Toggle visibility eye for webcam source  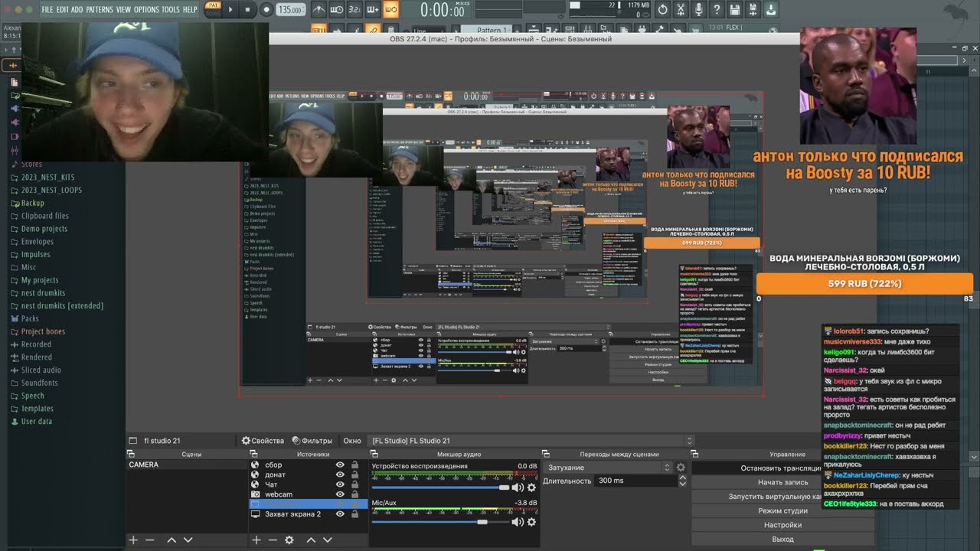click(x=340, y=494)
